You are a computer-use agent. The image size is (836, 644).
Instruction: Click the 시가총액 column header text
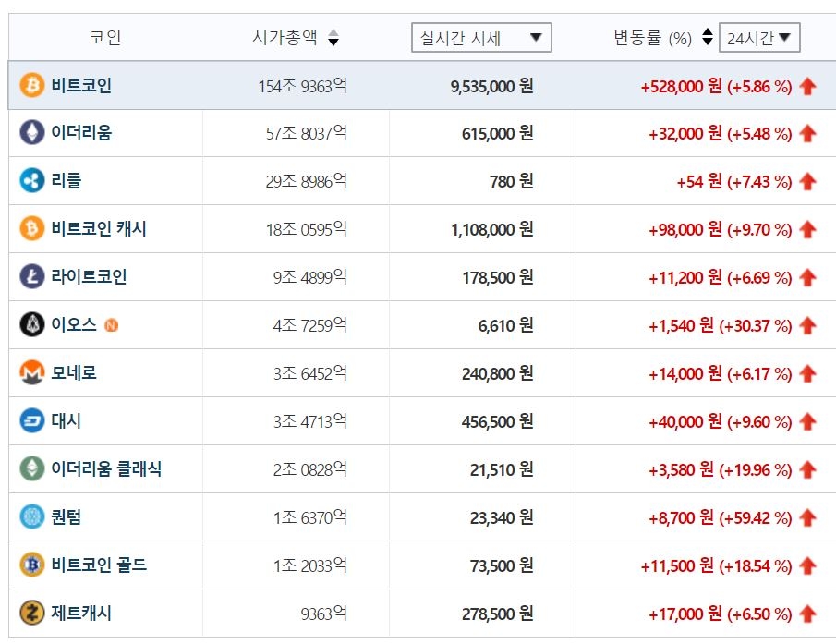point(285,38)
